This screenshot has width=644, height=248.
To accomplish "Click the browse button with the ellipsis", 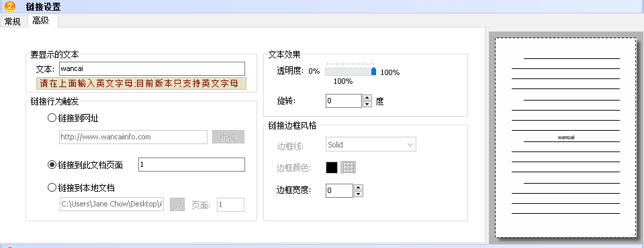I will pyautogui.click(x=177, y=204).
